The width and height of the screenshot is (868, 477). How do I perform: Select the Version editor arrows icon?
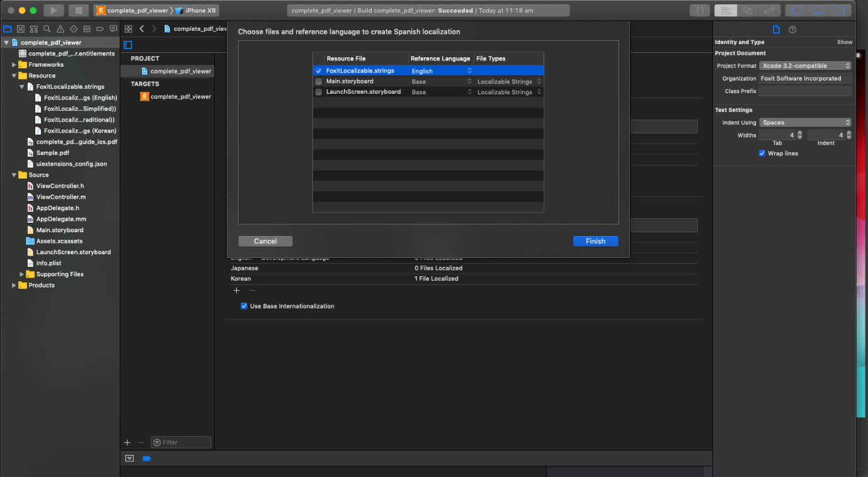tap(769, 11)
